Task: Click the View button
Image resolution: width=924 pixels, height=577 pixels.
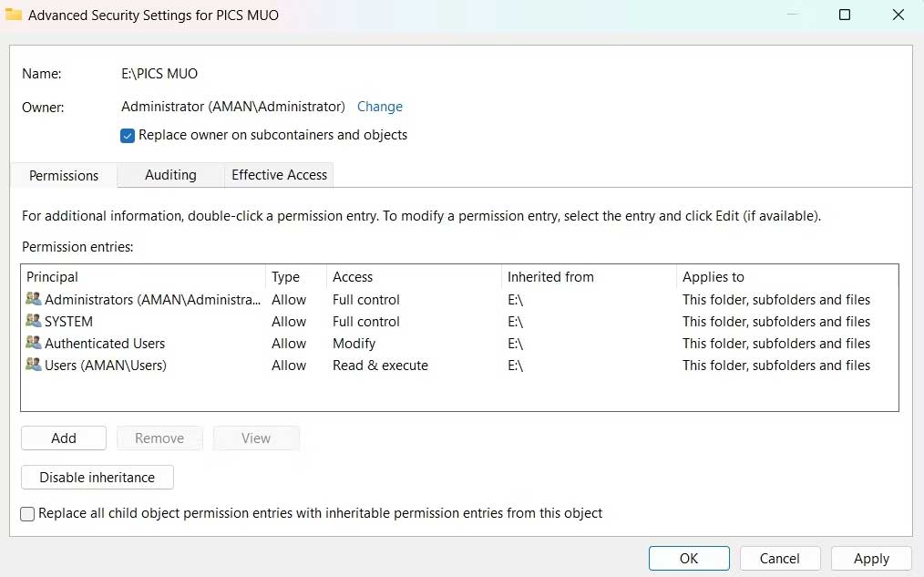Action: (x=255, y=438)
